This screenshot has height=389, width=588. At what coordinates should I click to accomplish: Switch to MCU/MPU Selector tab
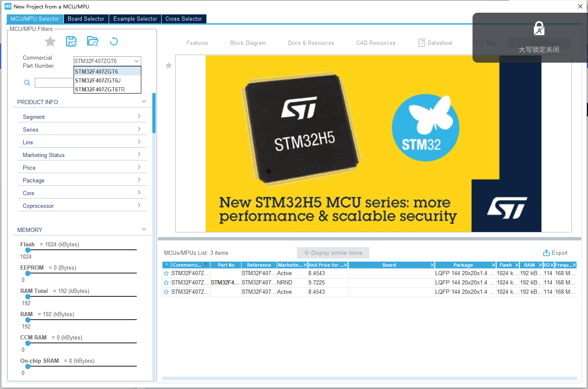pos(35,19)
